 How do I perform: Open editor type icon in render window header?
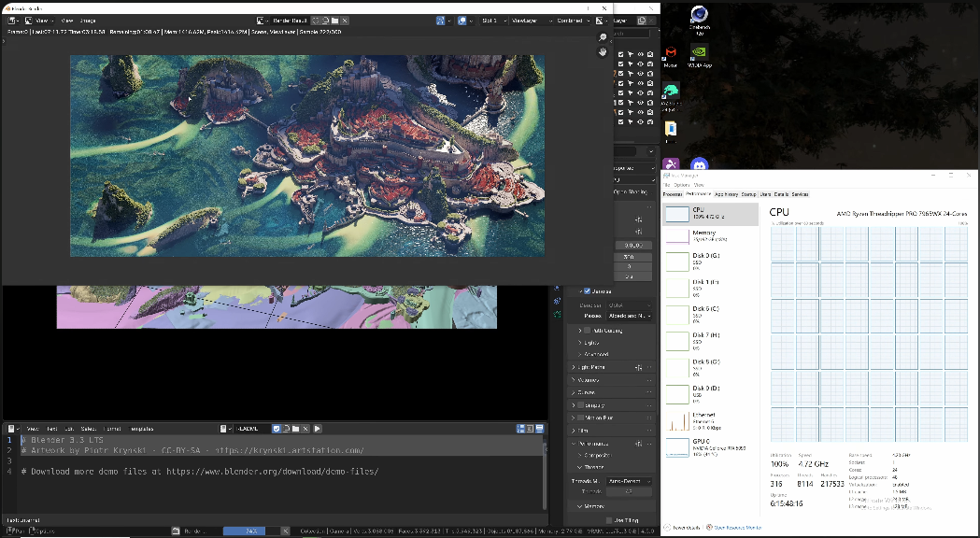(x=12, y=21)
